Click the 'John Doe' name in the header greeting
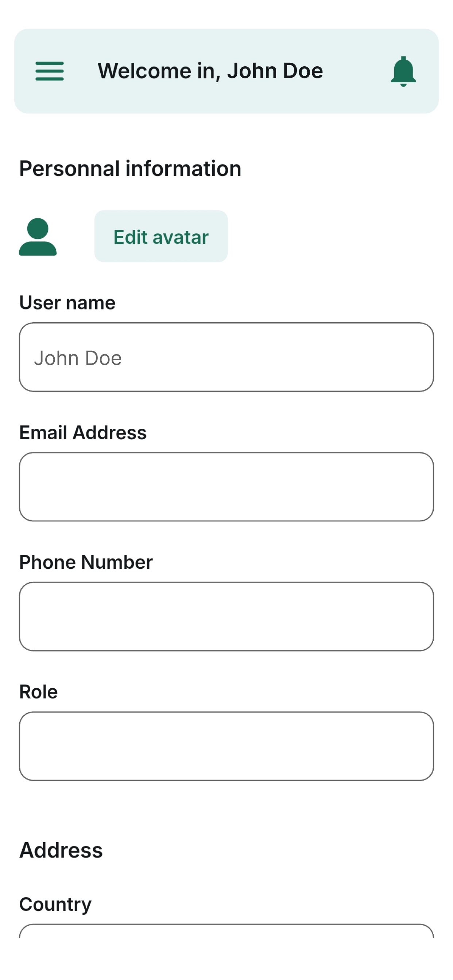 click(275, 71)
